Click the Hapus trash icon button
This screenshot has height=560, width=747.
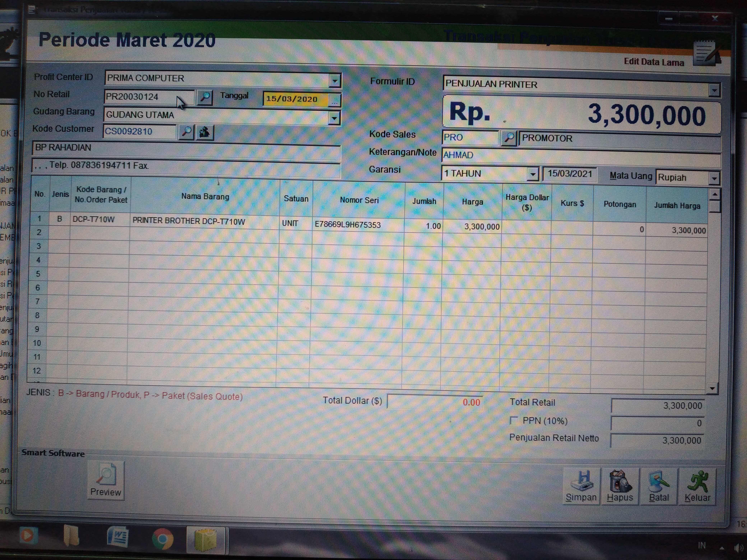coord(620,486)
